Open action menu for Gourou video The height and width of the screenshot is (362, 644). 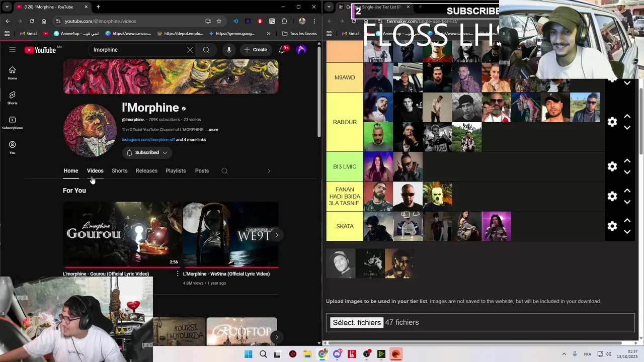tap(177, 274)
